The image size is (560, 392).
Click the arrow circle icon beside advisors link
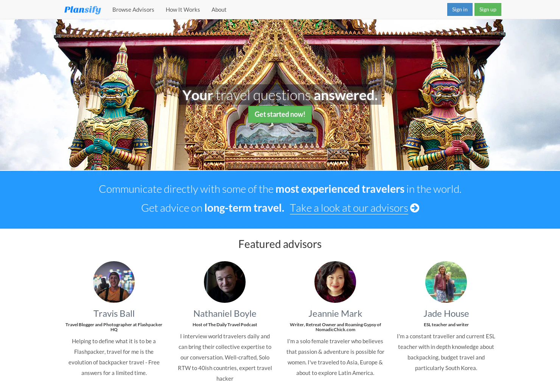click(x=415, y=208)
